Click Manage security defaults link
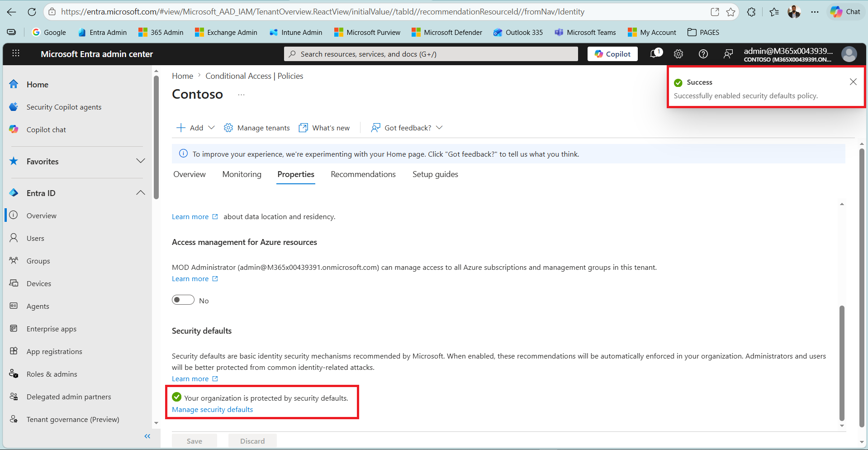The height and width of the screenshot is (450, 868). click(213, 409)
